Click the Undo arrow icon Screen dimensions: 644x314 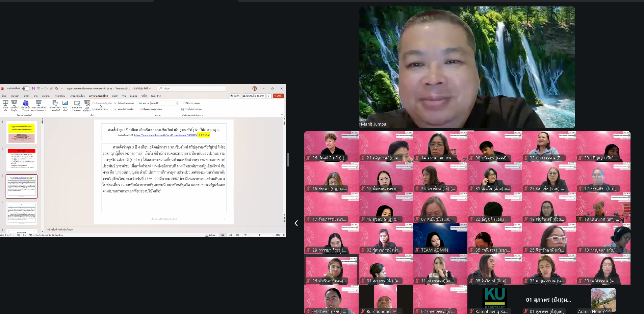tap(38, 88)
